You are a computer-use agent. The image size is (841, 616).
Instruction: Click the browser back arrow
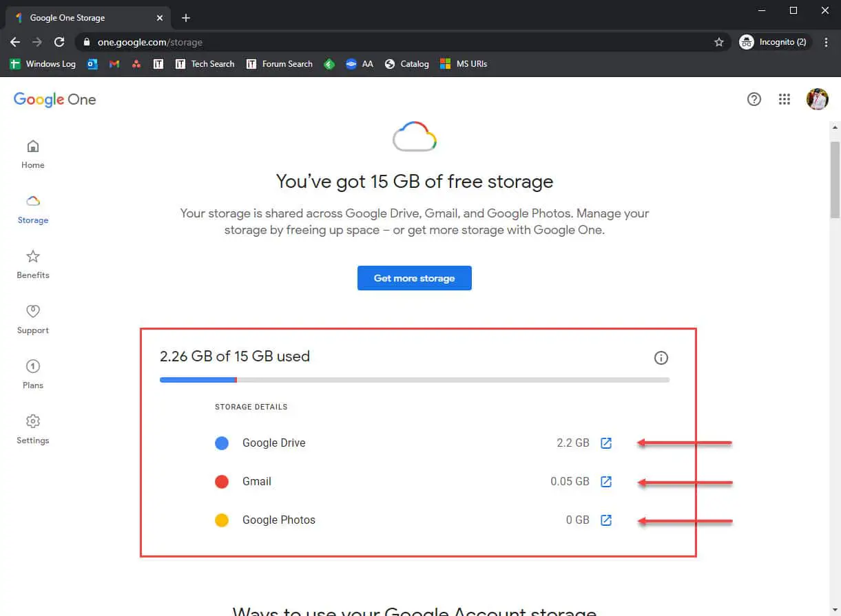15,42
